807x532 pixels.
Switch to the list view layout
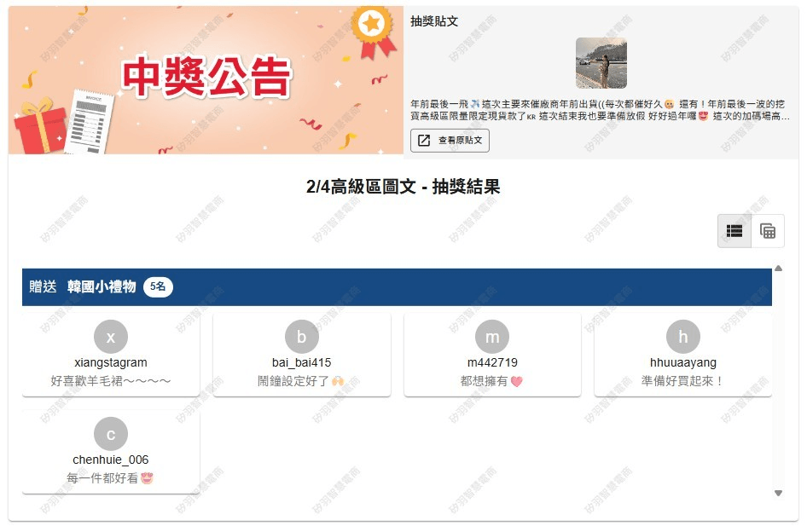734,231
